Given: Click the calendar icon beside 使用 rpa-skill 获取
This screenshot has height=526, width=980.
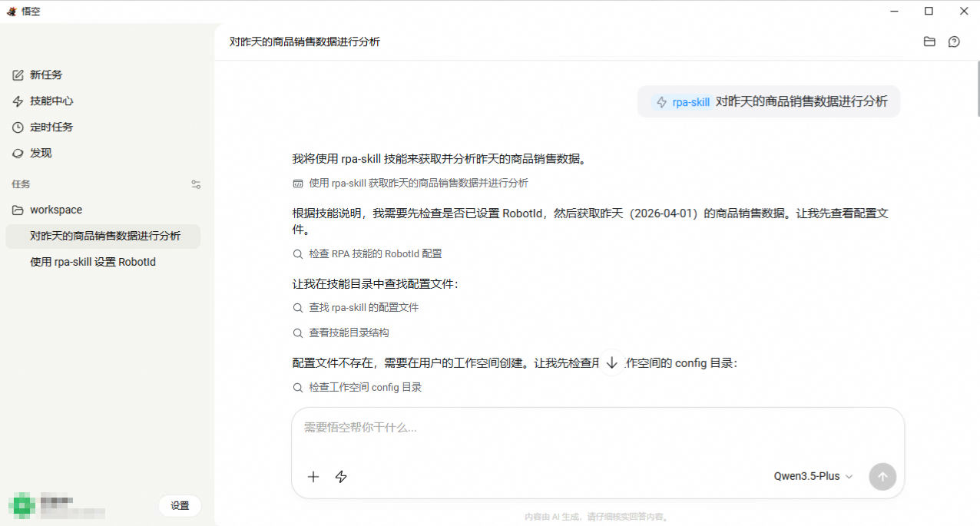Looking at the screenshot, I should click(x=298, y=184).
